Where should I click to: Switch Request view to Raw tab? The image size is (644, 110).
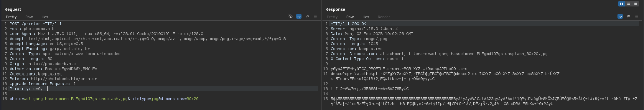29,17
